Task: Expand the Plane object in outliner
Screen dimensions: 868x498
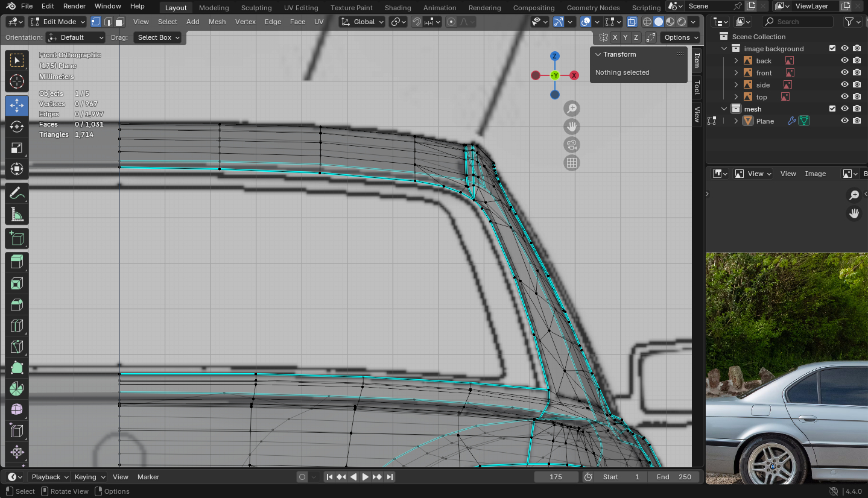Action: [736, 121]
